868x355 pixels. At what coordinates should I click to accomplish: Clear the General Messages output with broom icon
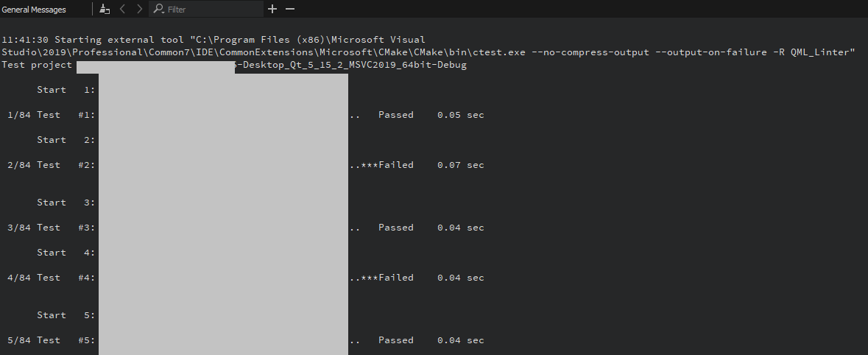(105, 10)
